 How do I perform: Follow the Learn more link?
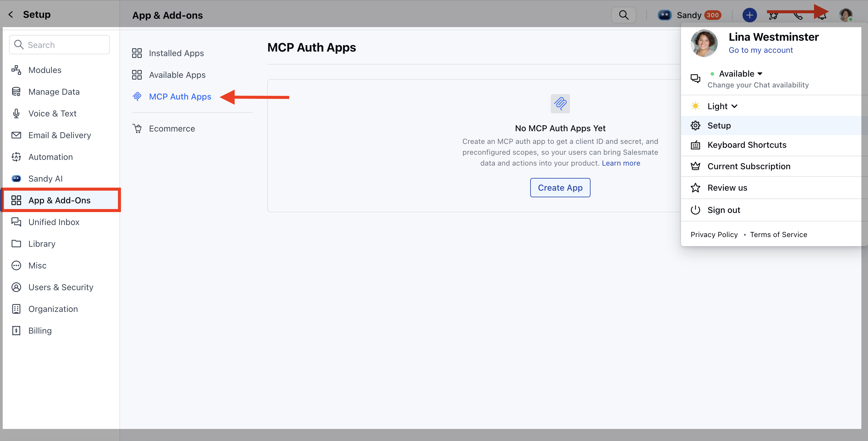coord(621,163)
